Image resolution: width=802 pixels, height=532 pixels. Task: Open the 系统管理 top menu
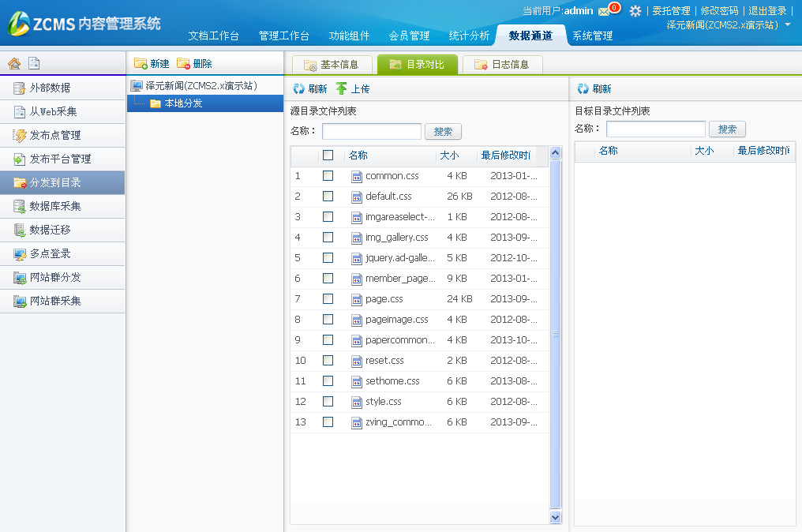point(592,36)
